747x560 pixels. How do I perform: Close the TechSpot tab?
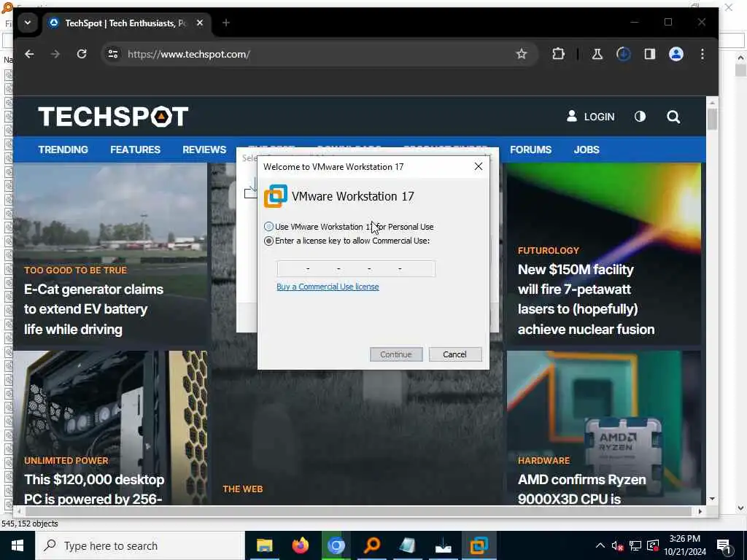pos(200,23)
